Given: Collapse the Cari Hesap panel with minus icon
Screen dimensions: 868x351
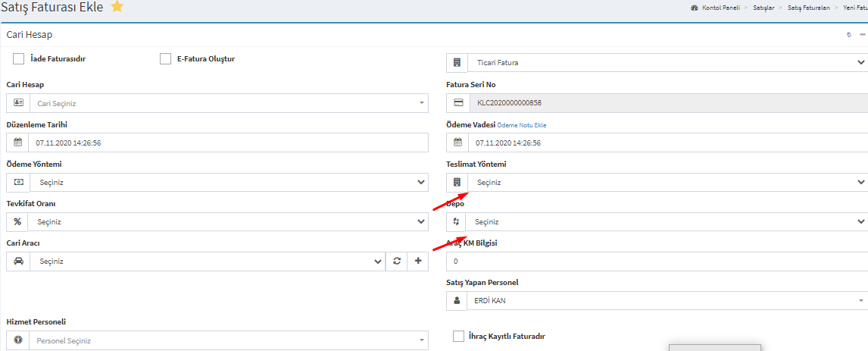Looking at the screenshot, I should (x=863, y=35).
